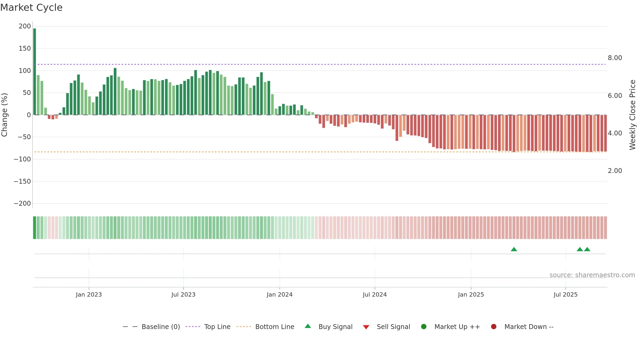Click the 8.00 price tick on right axis
The height and width of the screenshot is (362, 644).
[x=615, y=58]
